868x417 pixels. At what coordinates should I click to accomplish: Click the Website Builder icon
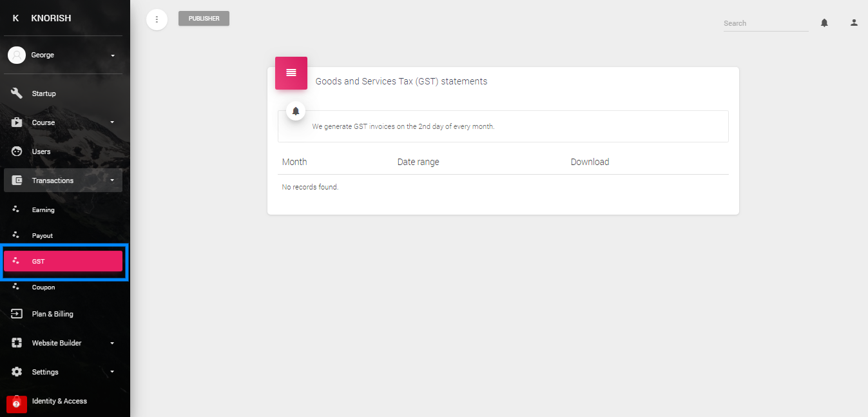click(17, 343)
